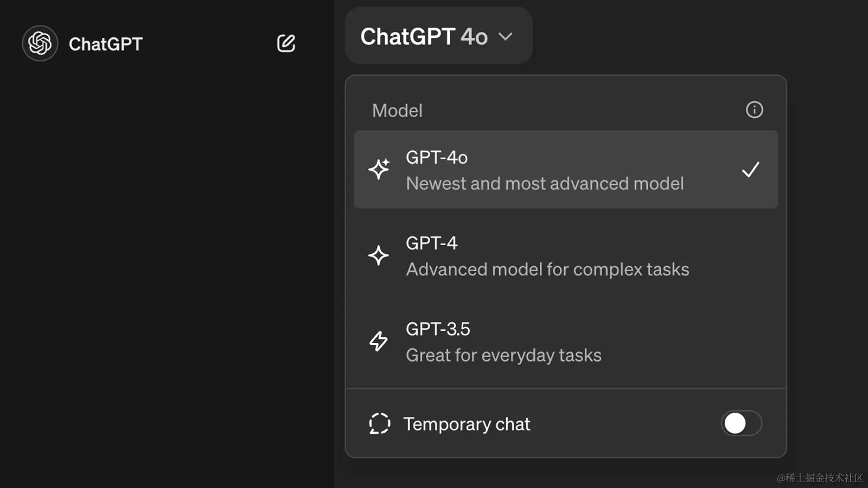
Task: Click the checkmark beside GPT-4o
Action: point(751,170)
